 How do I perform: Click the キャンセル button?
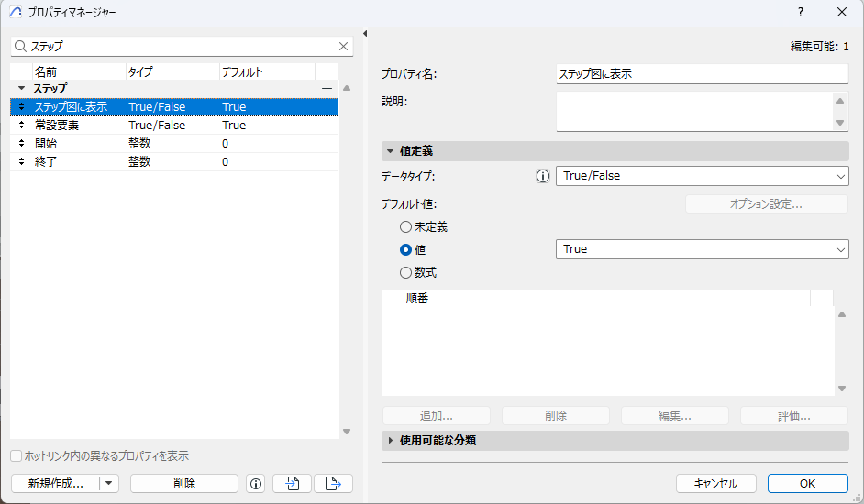point(715,484)
